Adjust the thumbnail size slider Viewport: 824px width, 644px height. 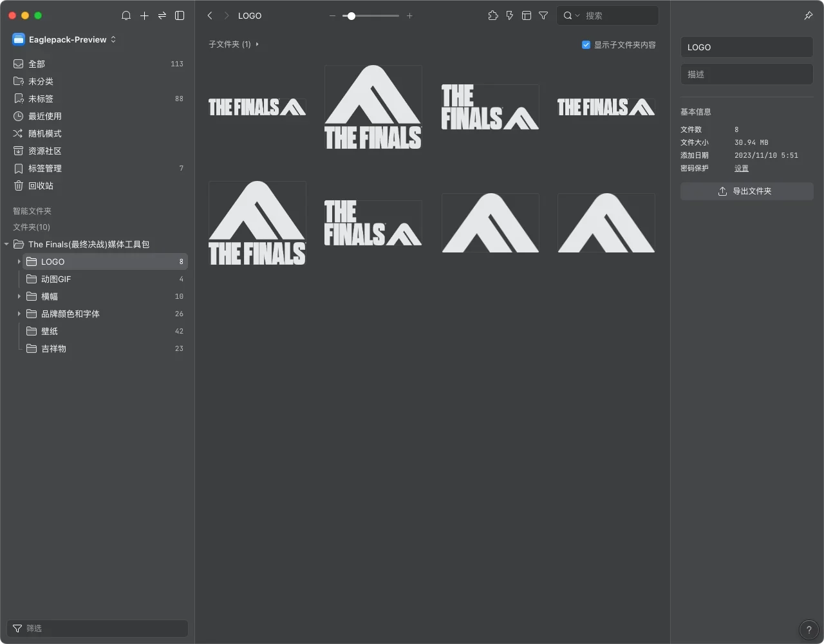351,15
